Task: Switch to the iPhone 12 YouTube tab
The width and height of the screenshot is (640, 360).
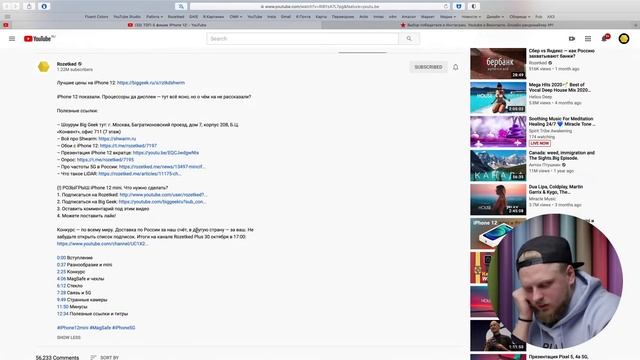Action: [x=167, y=25]
